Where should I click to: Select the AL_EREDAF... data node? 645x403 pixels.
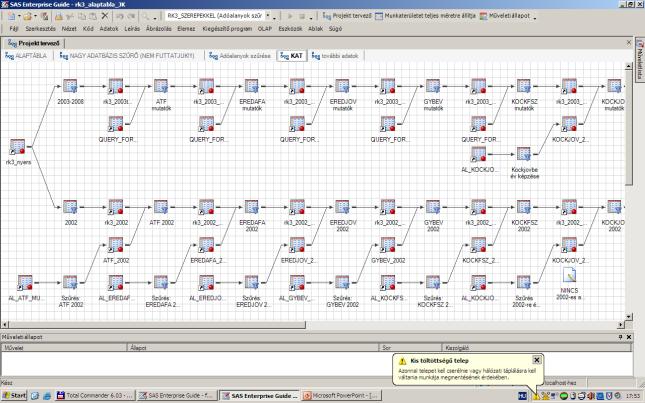(116, 283)
